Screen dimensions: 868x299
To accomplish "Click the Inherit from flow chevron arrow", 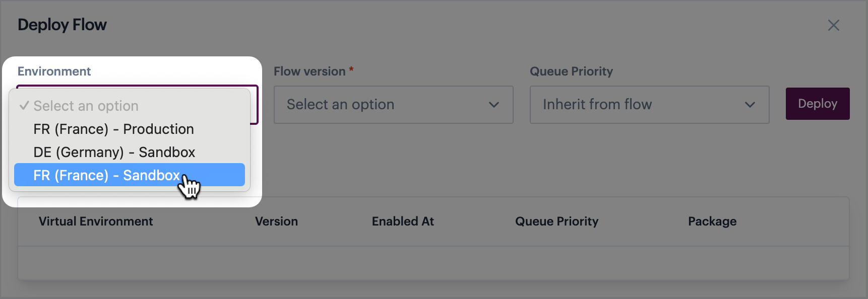I will [x=750, y=105].
